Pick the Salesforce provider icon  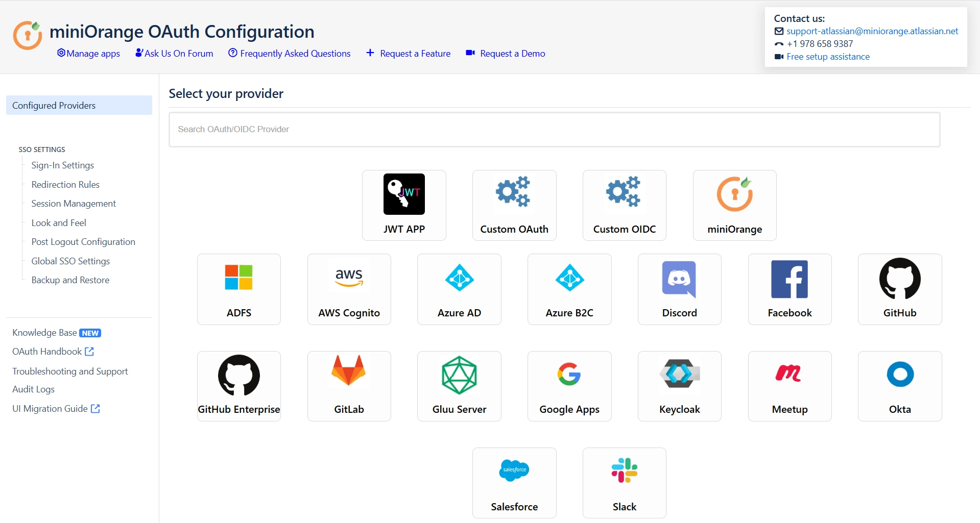[514, 470]
